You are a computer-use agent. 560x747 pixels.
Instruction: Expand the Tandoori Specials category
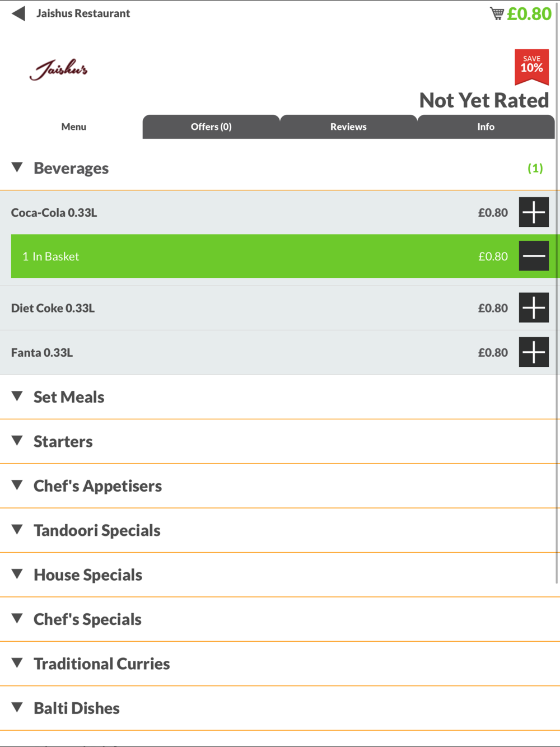[x=277, y=530]
